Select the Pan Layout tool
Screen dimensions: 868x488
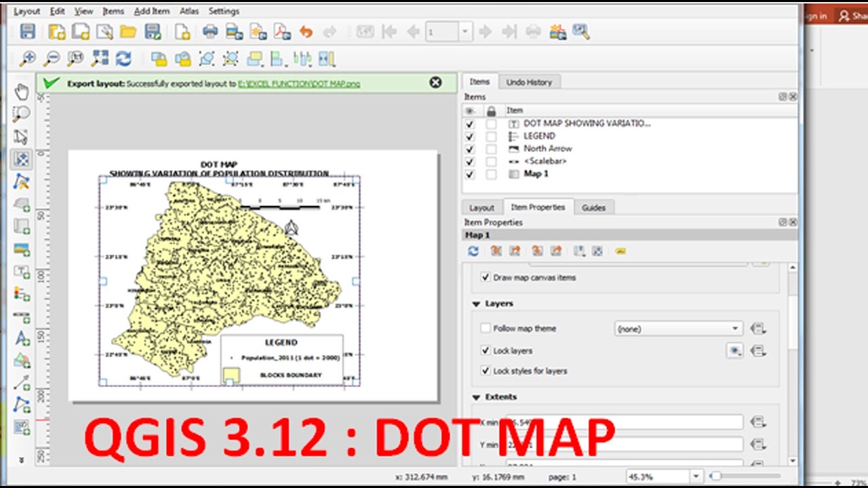(22, 92)
